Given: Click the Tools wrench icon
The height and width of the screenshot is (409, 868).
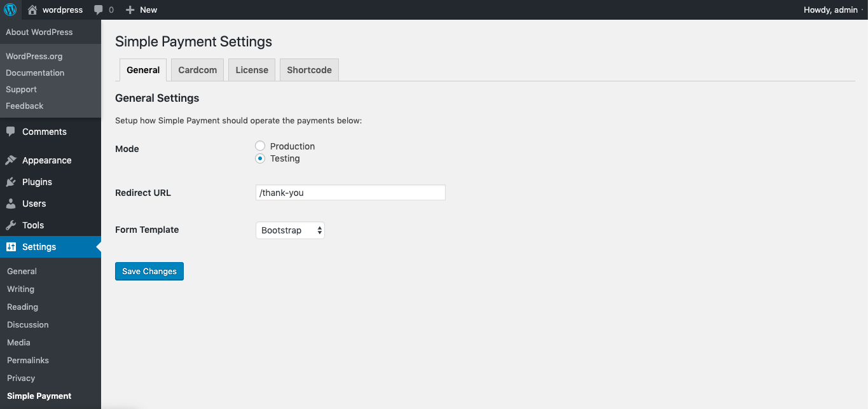Looking at the screenshot, I should 11,225.
